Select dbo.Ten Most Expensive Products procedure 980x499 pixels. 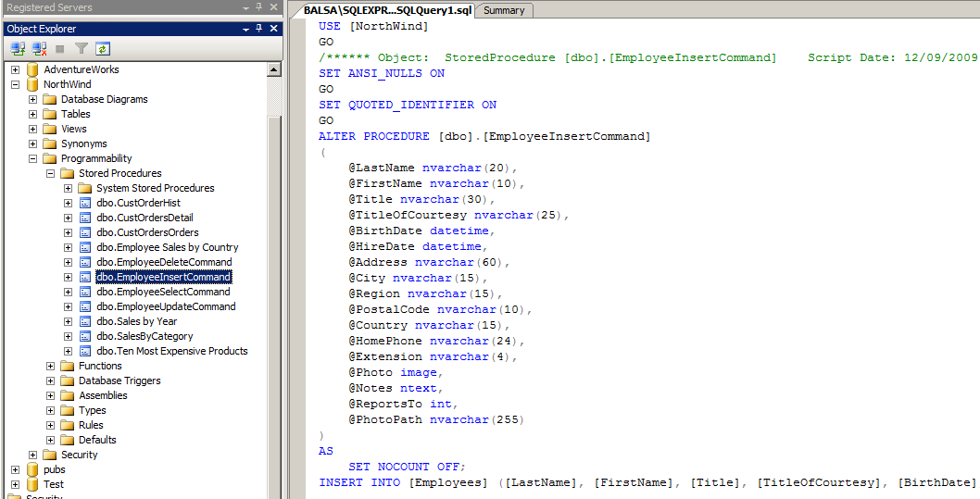172,351
